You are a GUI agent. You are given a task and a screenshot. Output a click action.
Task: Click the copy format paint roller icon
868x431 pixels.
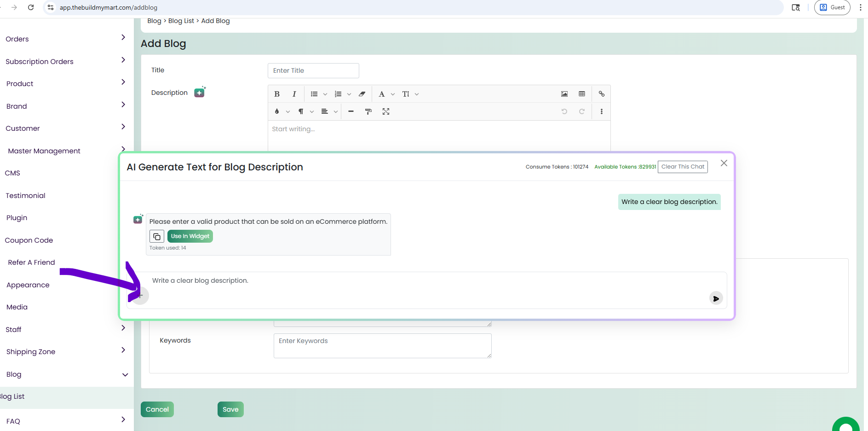click(368, 111)
